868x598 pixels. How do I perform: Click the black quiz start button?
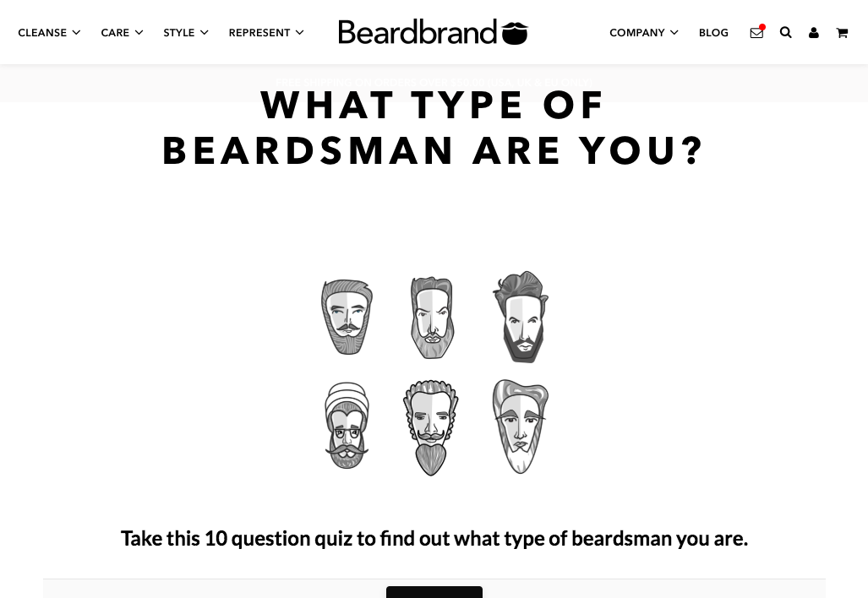434,592
